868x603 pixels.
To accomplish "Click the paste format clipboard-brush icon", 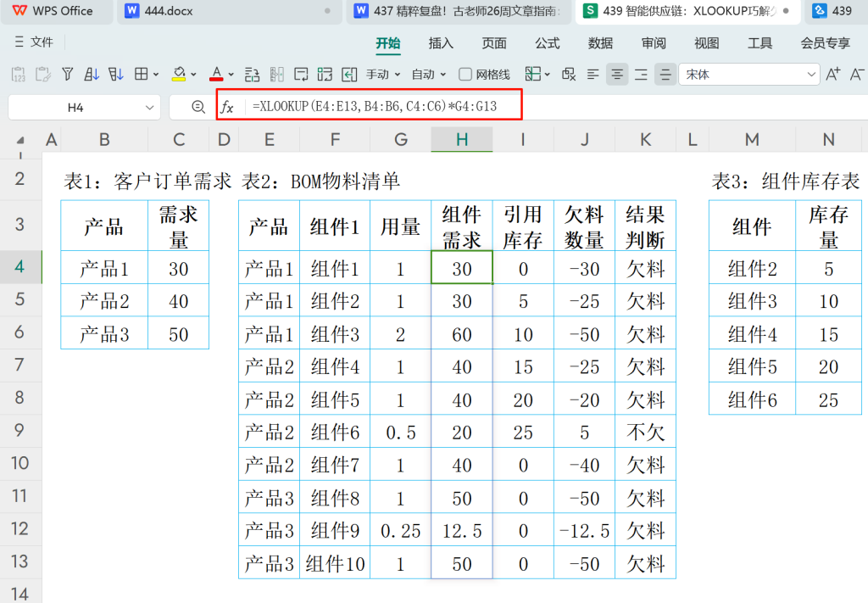I will pyautogui.click(x=42, y=74).
